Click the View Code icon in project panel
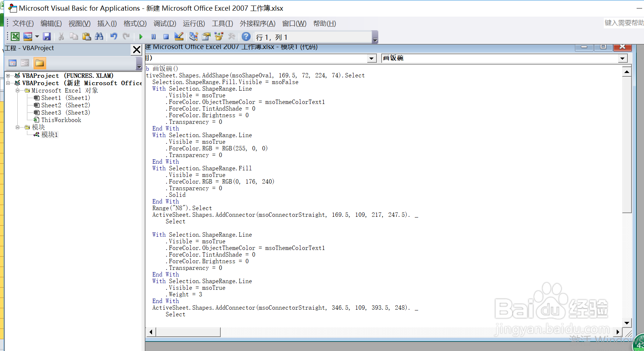 pyautogui.click(x=13, y=63)
